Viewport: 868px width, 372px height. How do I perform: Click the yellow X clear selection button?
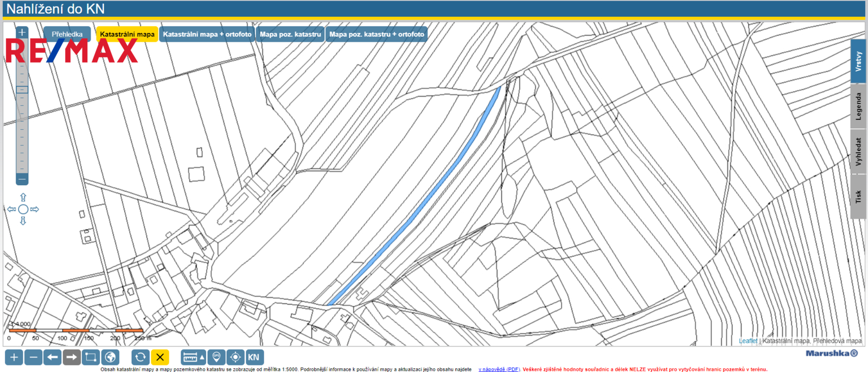click(160, 357)
